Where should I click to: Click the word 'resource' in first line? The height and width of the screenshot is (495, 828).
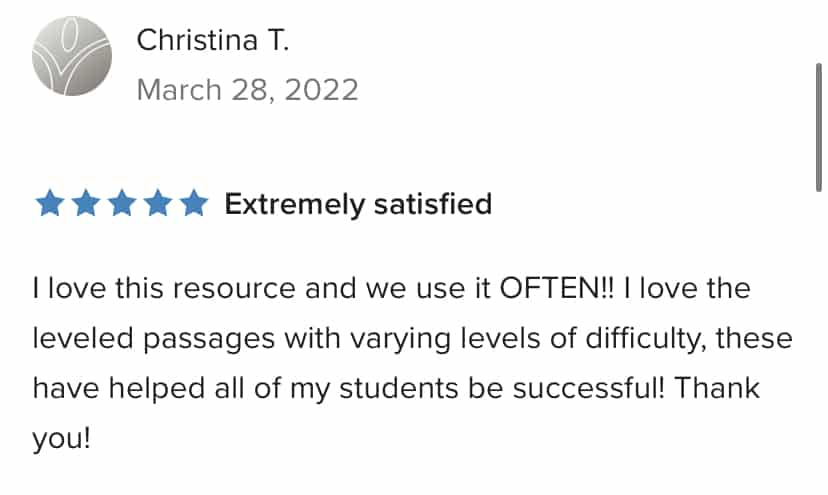pyautogui.click(x=234, y=289)
